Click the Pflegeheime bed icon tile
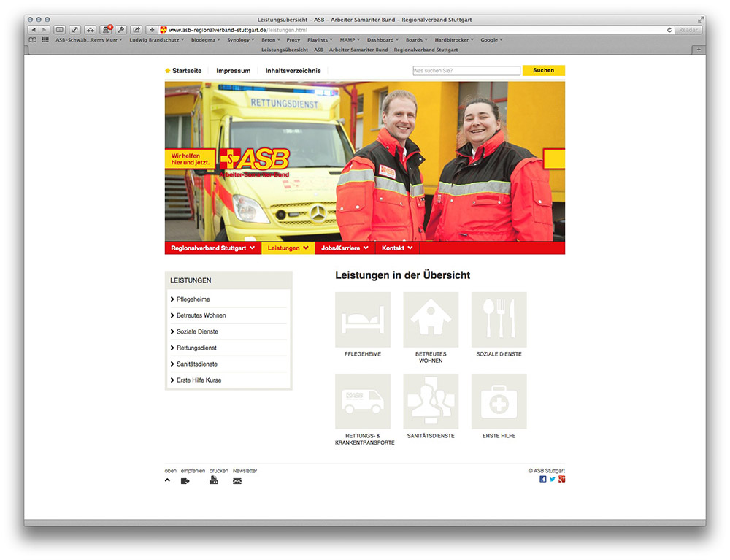This screenshot has width=730, height=560. click(x=363, y=319)
